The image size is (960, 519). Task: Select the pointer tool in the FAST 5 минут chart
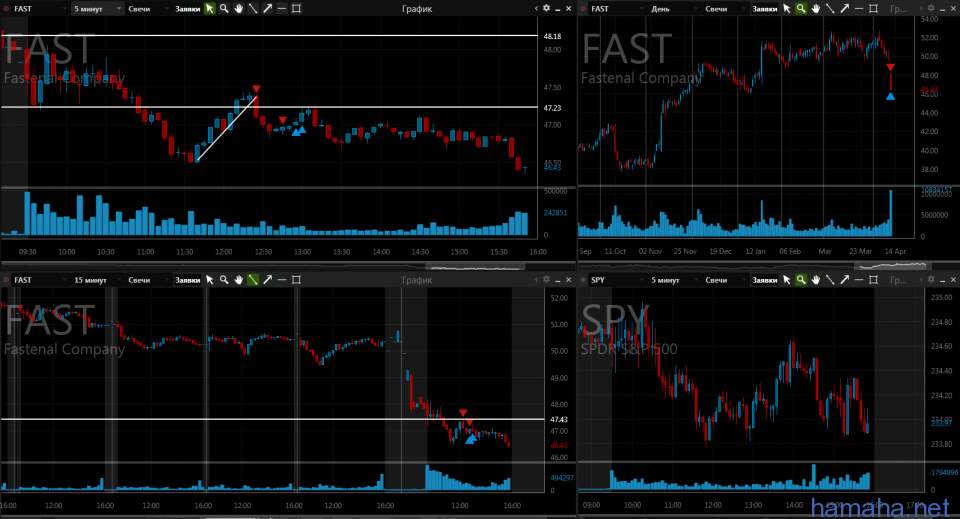coord(209,9)
